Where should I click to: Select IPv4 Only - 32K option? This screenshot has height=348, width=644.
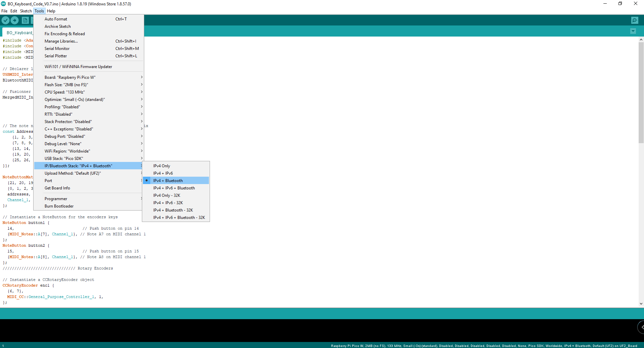(x=176, y=195)
